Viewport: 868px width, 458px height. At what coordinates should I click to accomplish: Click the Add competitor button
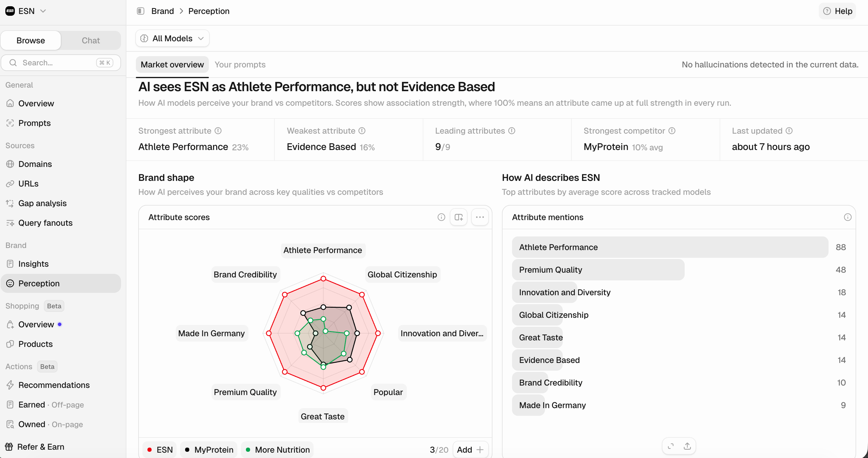click(x=470, y=450)
